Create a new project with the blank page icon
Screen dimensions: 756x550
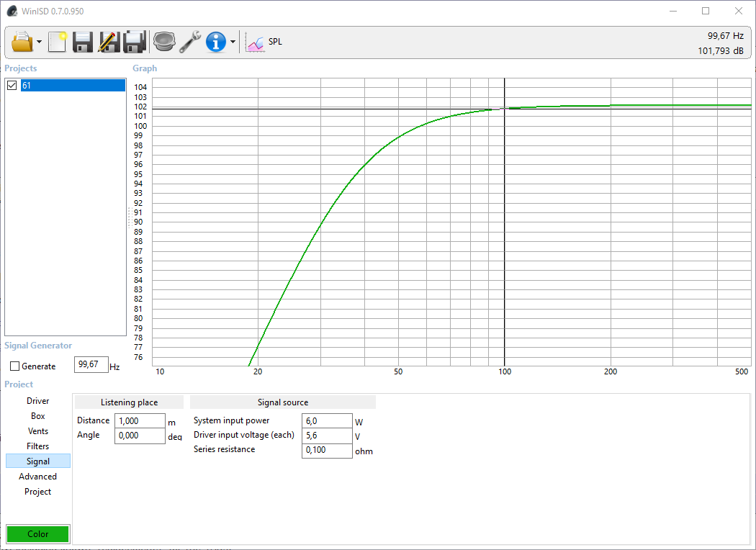point(58,42)
